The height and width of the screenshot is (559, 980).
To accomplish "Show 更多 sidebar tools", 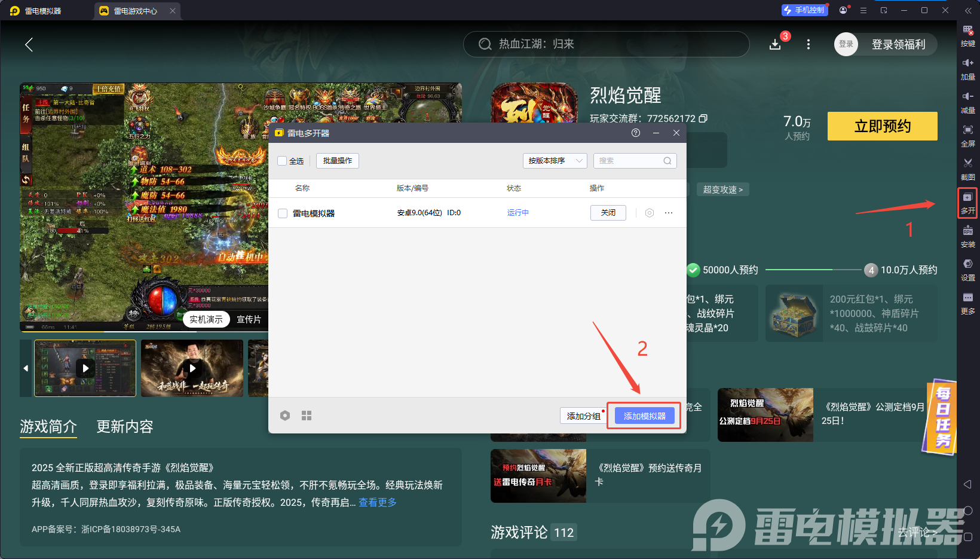I will [967, 304].
